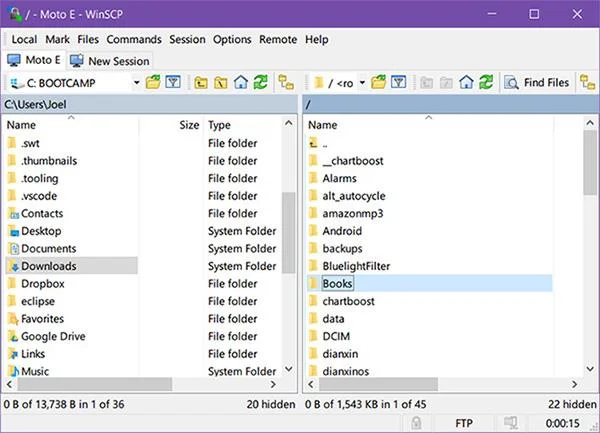Click the 20 hidden status text
Screen dimensions: 600x433
(x=271, y=404)
